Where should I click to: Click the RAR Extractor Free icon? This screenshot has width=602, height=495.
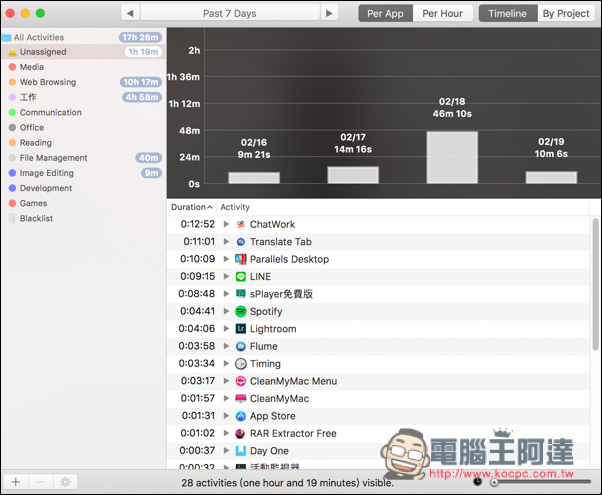point(241,434)
